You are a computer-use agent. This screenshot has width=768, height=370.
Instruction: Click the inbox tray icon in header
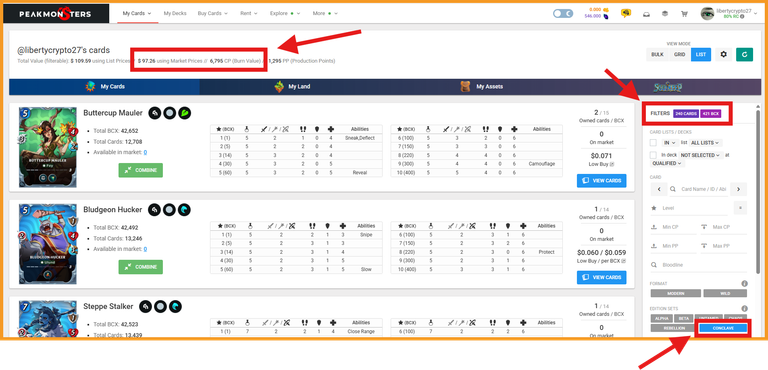(647, 14)
